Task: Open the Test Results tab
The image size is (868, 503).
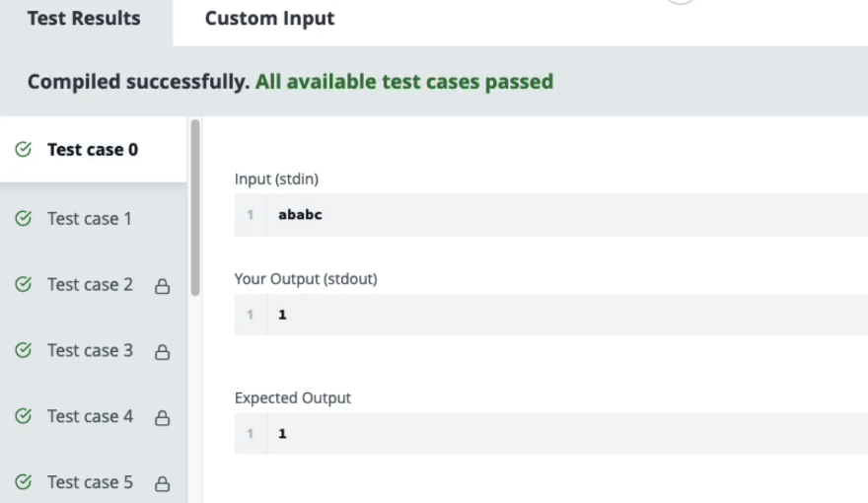Action: 84,19
